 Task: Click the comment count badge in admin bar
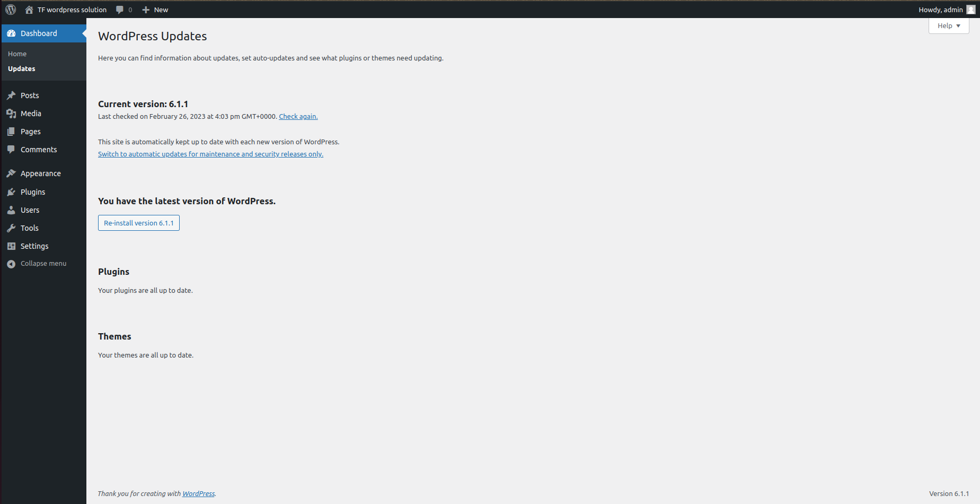[123, 10]
